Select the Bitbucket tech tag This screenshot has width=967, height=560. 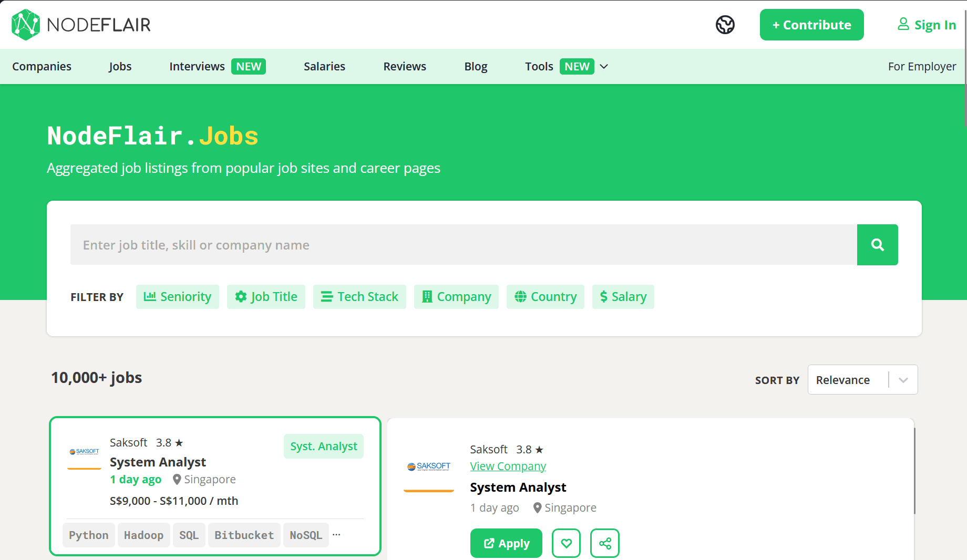244,535
